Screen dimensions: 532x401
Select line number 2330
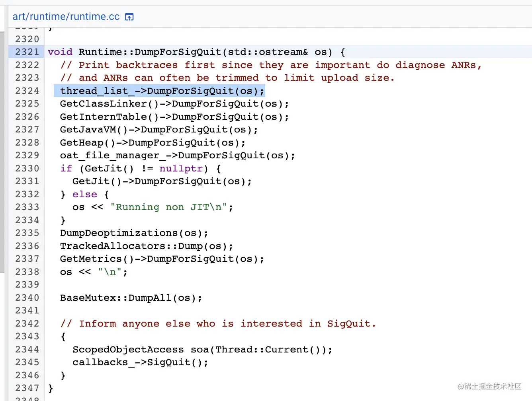pyautogui.click(x=27, y=168)
